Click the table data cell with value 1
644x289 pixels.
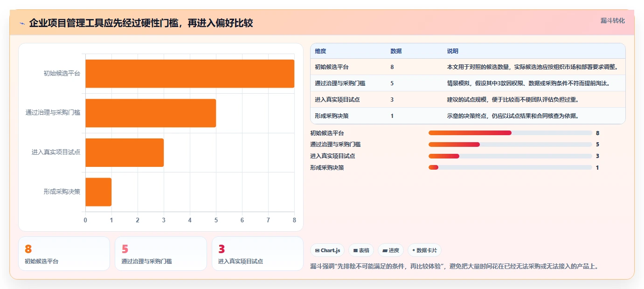click(x=414, y=116)
